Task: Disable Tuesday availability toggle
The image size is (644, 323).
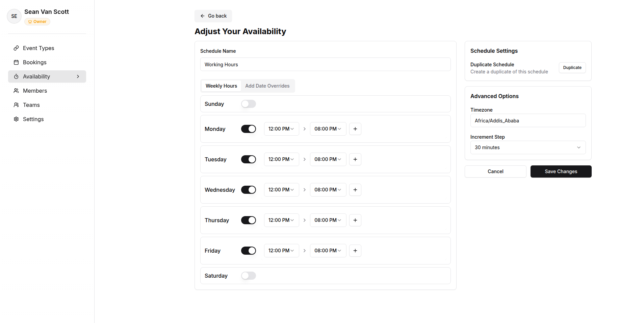Action: (248, 159)
